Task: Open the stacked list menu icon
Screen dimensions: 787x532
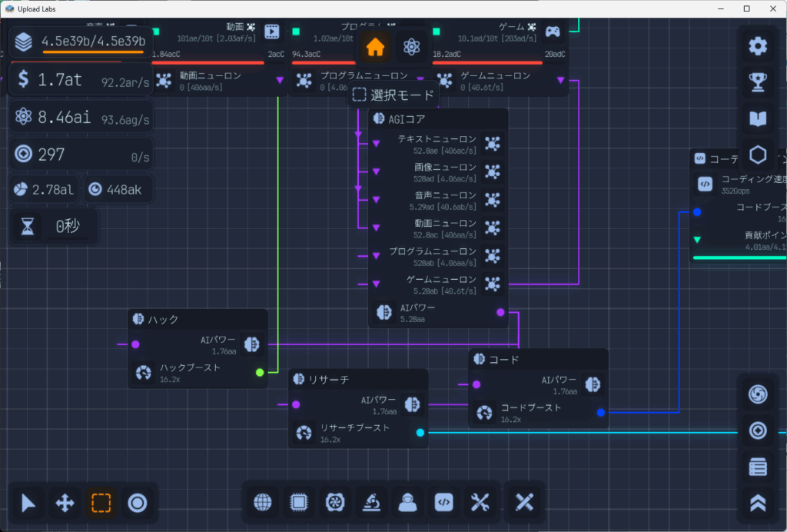Action: (758, 467)
